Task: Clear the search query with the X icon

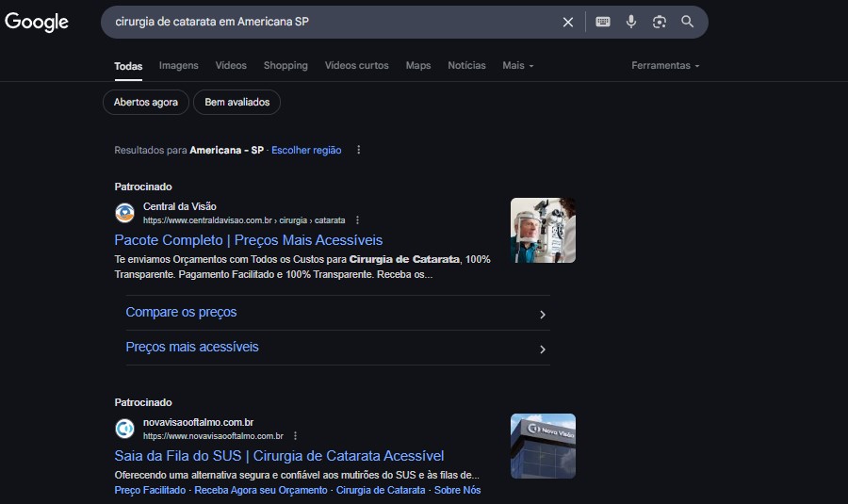Action: pyautogui.click(x=568, y=23)
